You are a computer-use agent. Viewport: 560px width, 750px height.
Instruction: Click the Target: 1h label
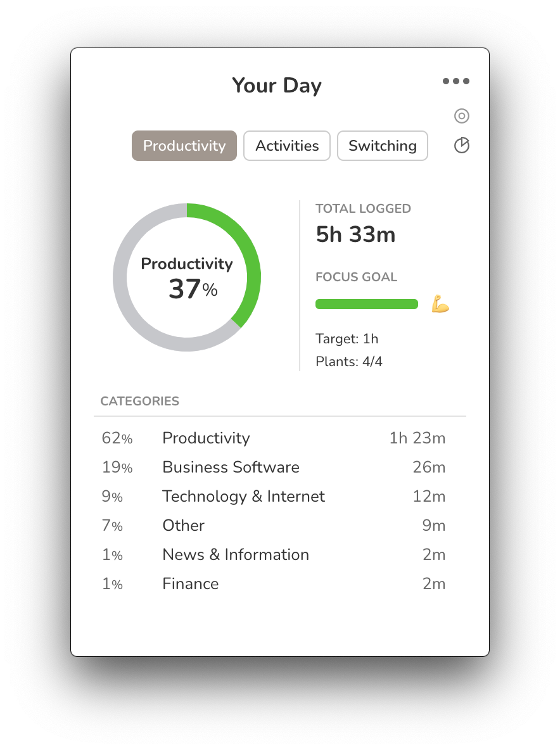pyautogui.click(x=347, y=339)
